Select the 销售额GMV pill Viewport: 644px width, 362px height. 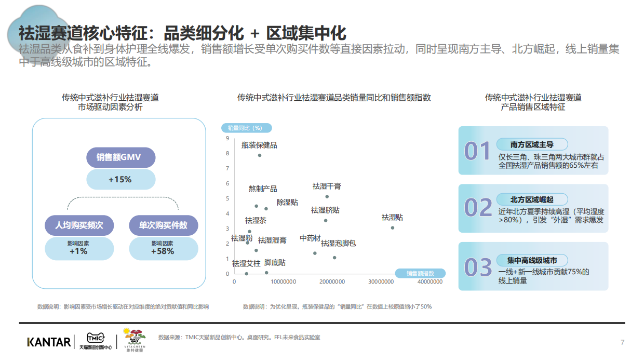[121, 157]
